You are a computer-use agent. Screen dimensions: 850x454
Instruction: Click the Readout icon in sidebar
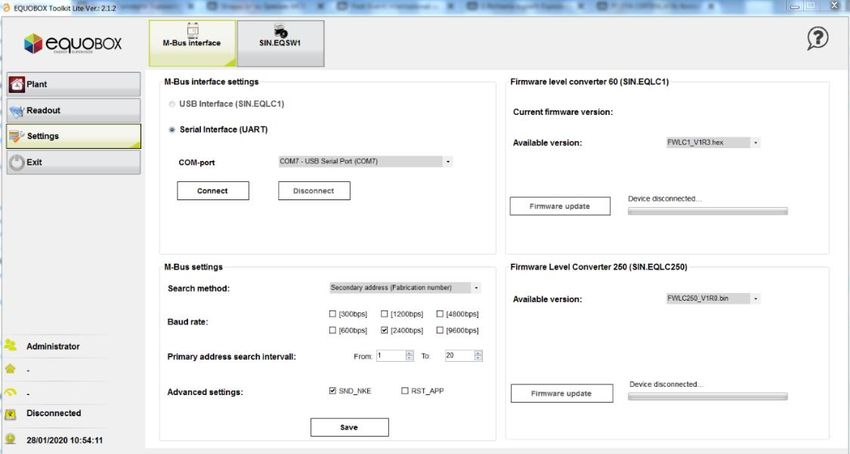(17, 111)
